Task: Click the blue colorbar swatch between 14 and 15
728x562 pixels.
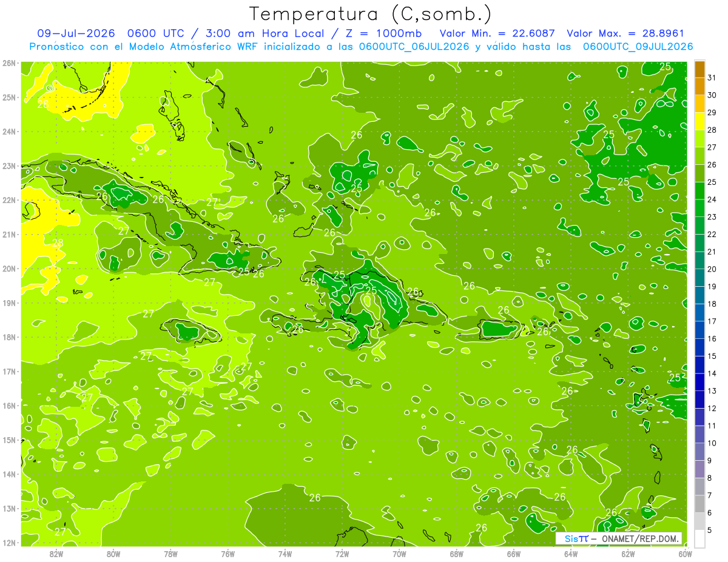Action: click(699, 364)
